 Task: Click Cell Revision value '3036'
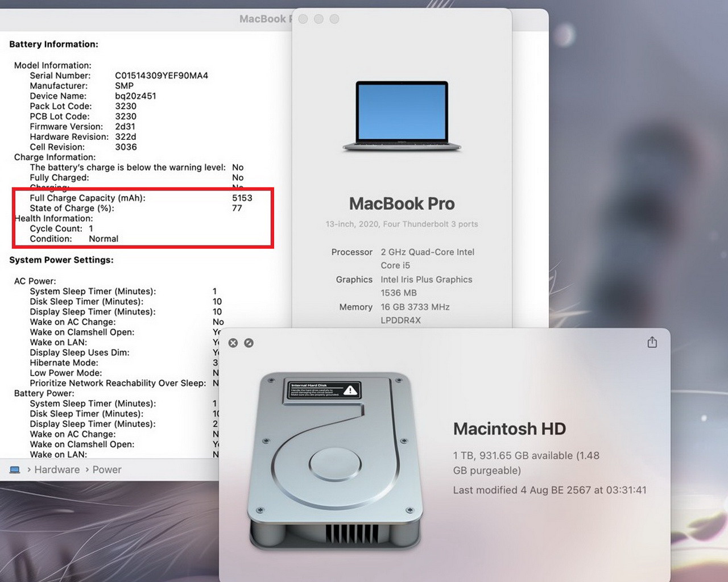[x=126, y=147]
